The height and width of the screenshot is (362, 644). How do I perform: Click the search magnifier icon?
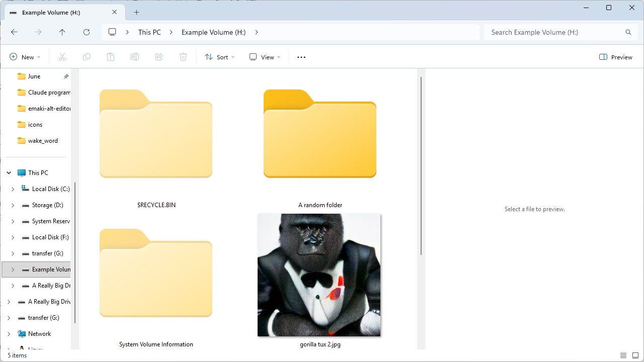point(628,32)
